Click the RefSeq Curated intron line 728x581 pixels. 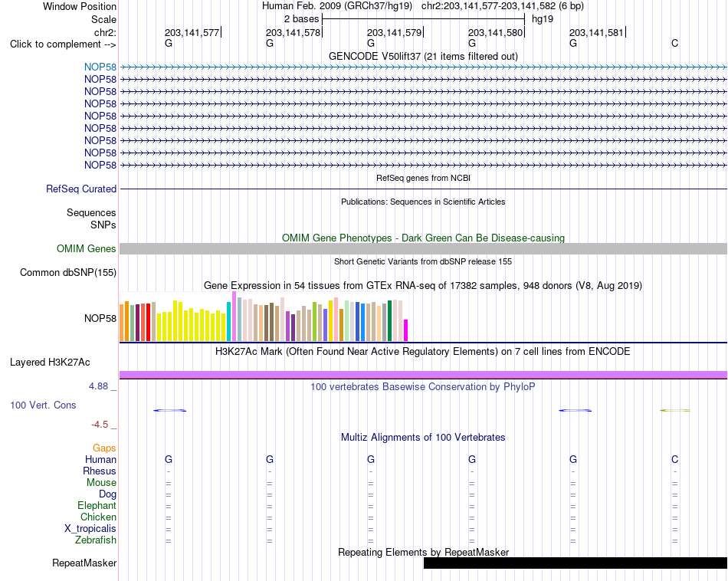[423, 189]
